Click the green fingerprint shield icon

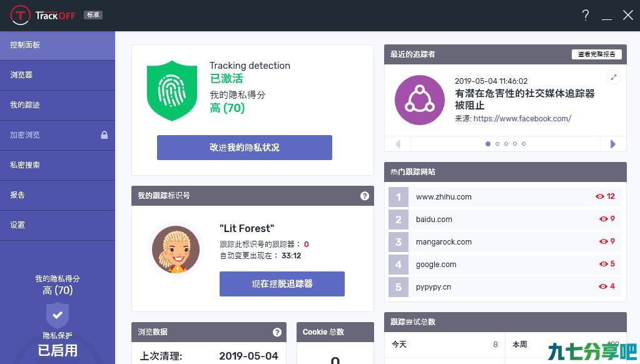172,91
